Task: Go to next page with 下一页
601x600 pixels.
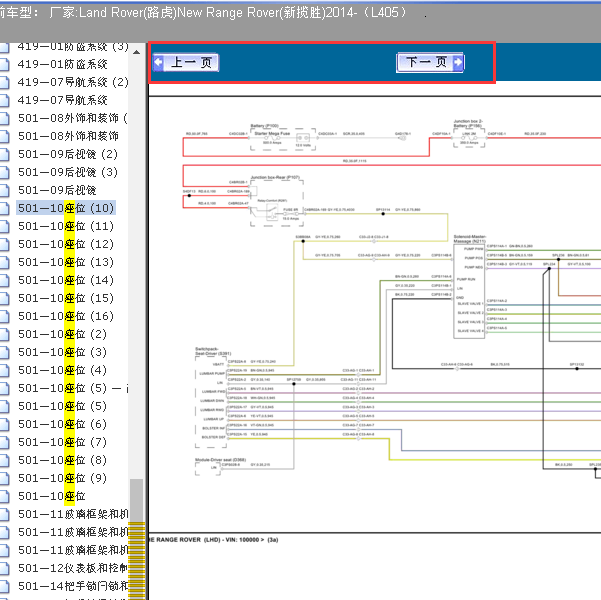Action: click(430, 62)
